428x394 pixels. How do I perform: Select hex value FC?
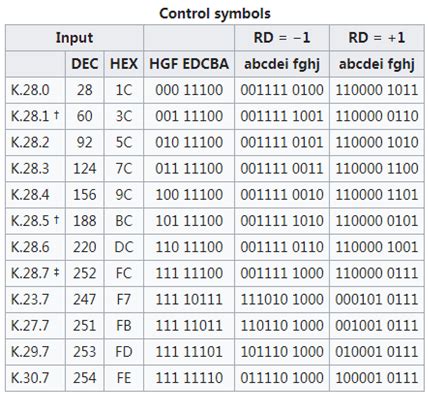pos(124,273)
